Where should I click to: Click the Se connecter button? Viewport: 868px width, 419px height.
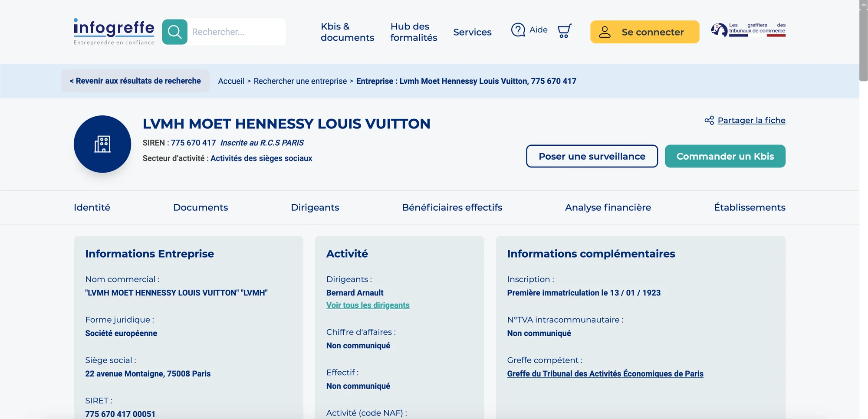point(644,32)
